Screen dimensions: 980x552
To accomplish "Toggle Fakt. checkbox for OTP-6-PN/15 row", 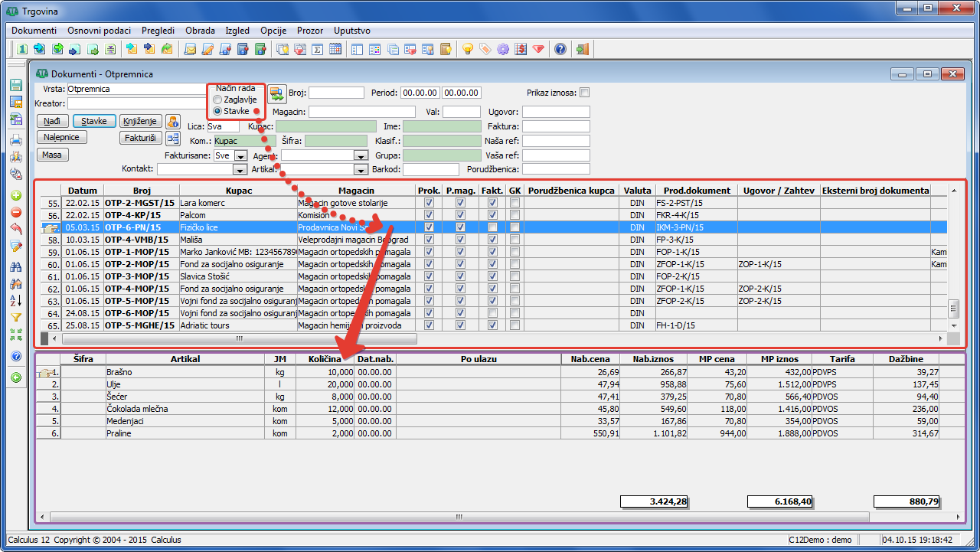I will (493, 227).
